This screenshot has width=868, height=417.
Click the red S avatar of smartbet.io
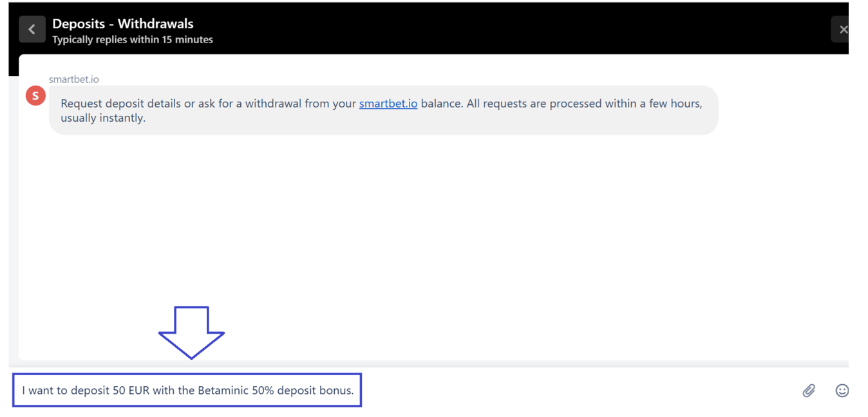[35, 96]
